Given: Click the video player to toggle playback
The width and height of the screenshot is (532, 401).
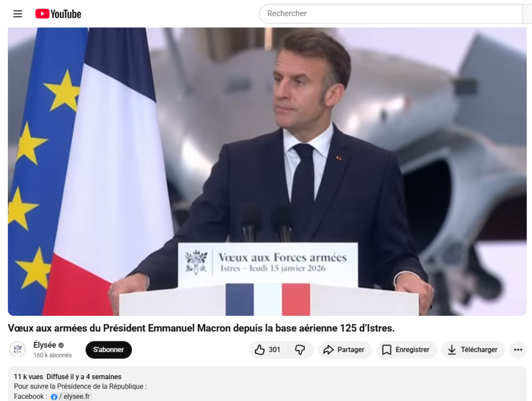Looking at the screenshot, I should coord(267,171).
